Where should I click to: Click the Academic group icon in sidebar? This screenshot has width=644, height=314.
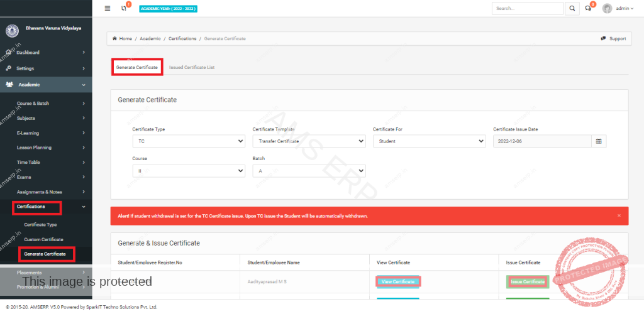point(9,84)
